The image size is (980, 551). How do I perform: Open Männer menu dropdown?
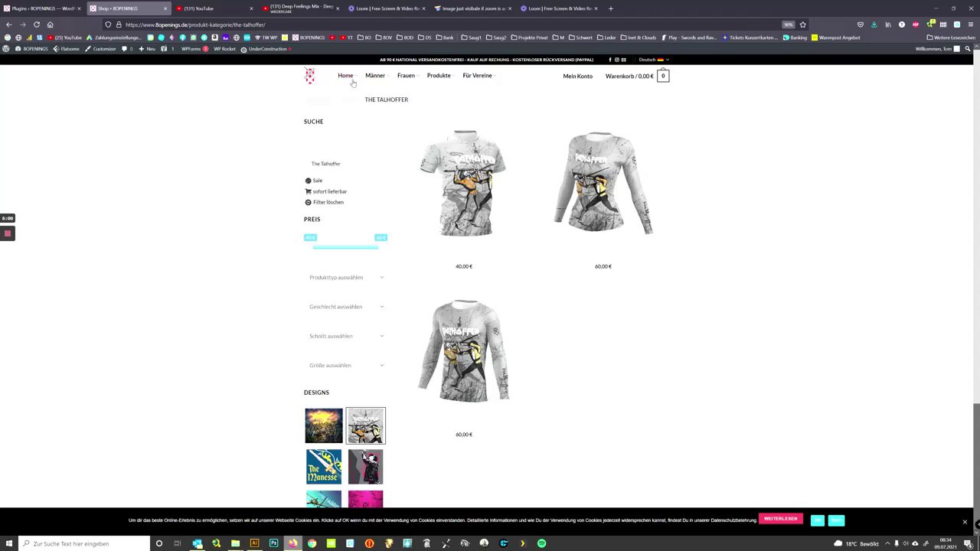point(376,76)
